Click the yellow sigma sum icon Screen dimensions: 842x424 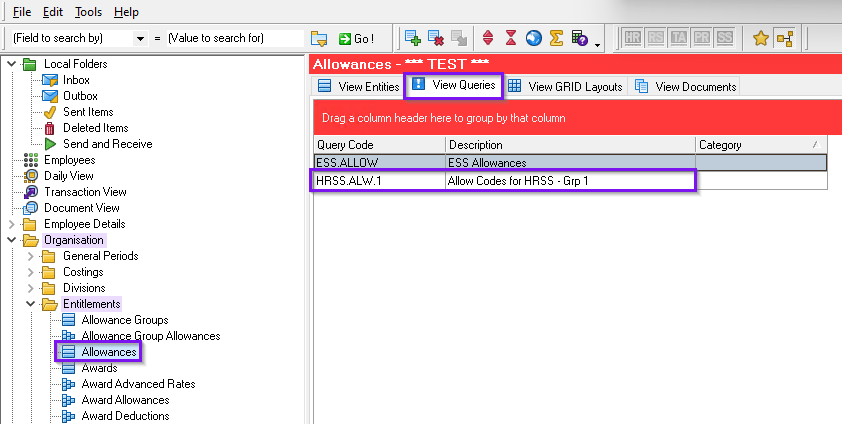pyautogui.click(x=556, y=38)
